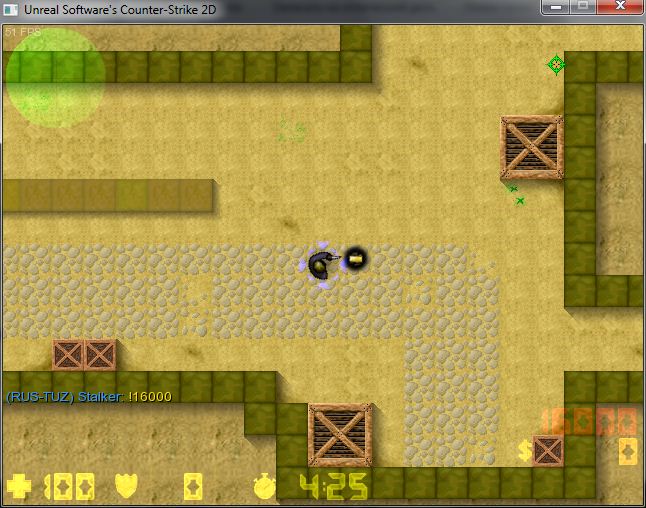646x508 pixels.
Task: Click the large wooden crate at bottom center
Action: point(340,435)
